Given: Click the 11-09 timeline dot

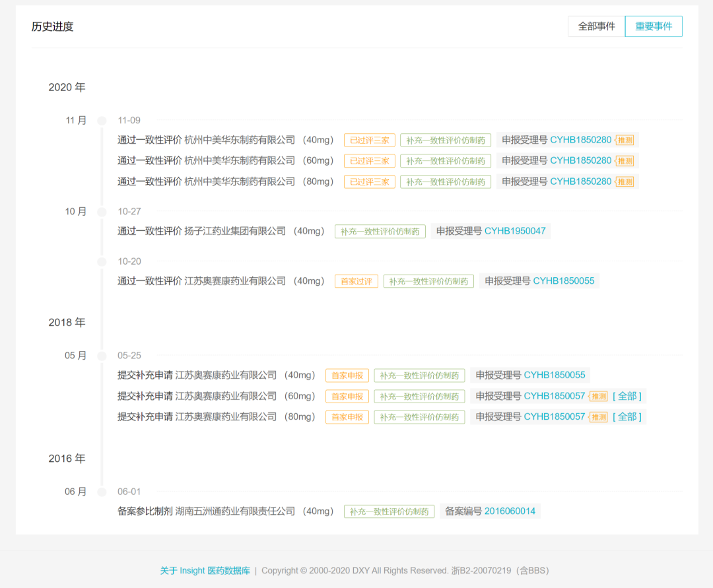Looking at the screenshot, I should coord(102,121).
